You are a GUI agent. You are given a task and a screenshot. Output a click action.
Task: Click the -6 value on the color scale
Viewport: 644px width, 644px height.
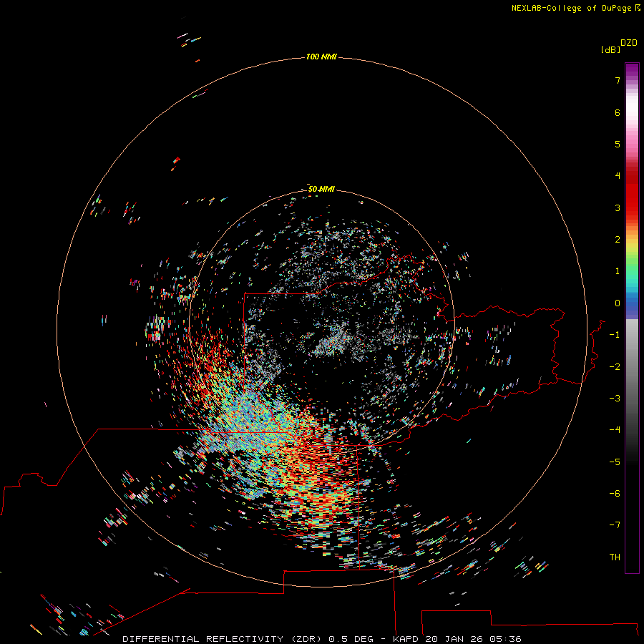(615, 494)
